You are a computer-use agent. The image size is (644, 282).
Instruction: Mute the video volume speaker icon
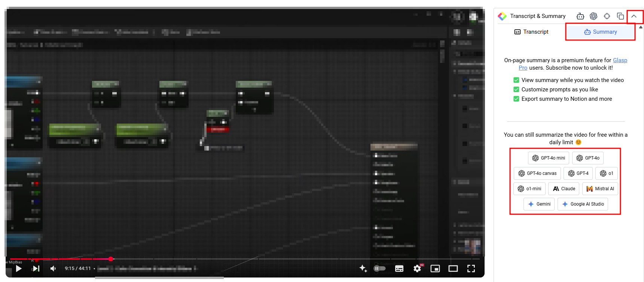point(53,269)
